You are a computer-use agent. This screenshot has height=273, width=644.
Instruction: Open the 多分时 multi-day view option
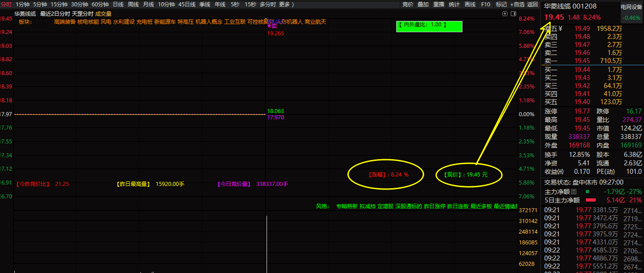268,5
